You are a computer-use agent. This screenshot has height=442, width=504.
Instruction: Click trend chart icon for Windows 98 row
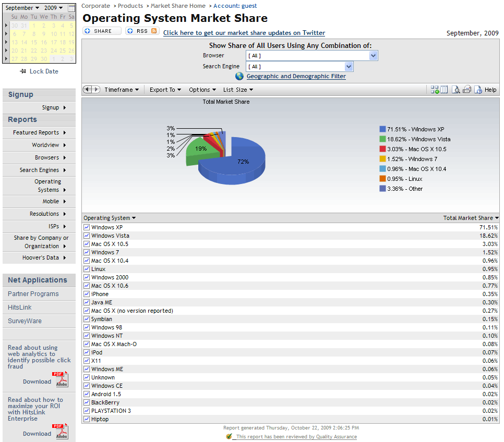[87, 327]
